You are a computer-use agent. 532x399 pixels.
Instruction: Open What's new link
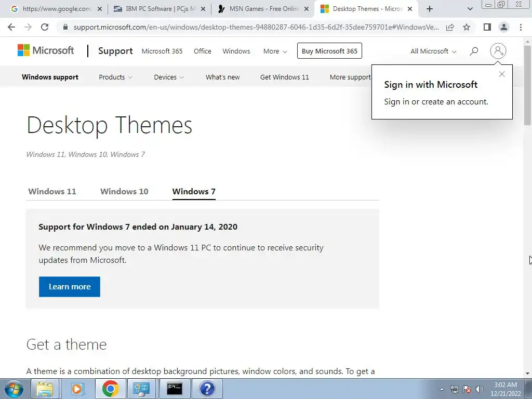coord(222,77)
